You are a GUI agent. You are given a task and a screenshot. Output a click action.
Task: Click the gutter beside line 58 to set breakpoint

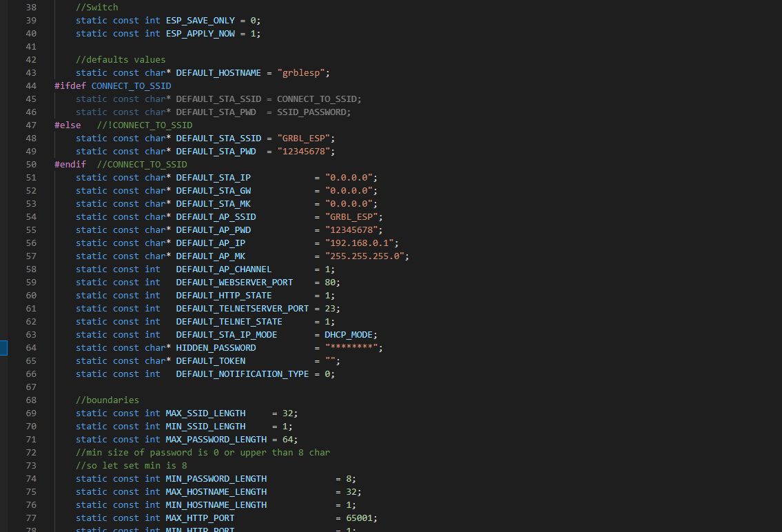click(12, 269)
